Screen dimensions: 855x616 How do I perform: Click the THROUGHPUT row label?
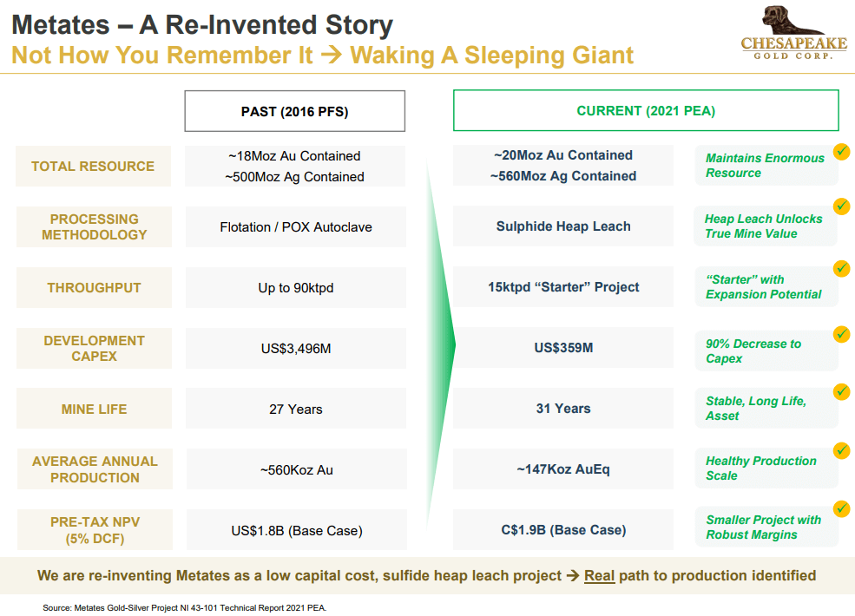point(94,288)
